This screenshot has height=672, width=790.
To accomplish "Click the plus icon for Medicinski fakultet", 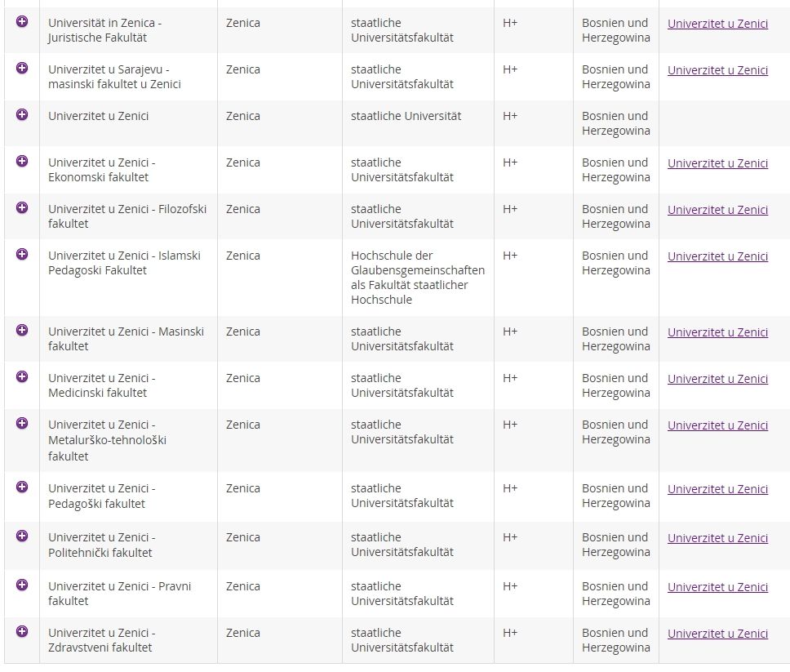I will pos(22,377).
